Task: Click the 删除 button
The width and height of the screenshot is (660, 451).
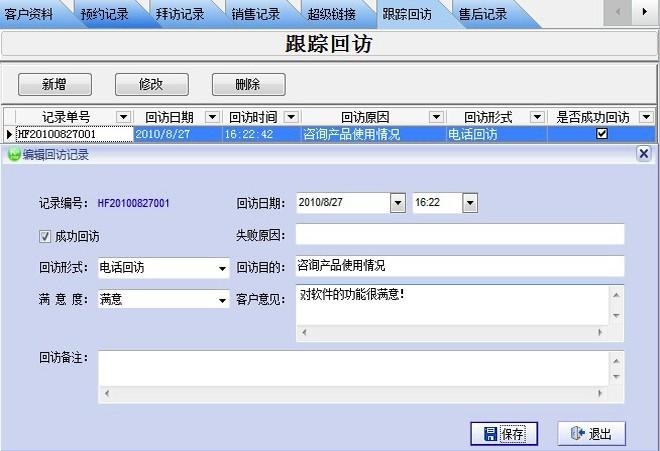Action: pos(248,85)
